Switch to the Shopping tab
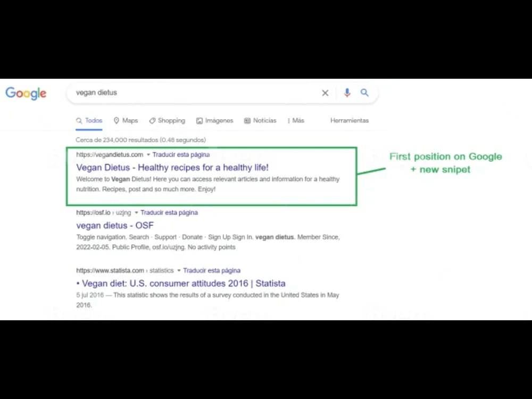Image resolution: width=532 pixels, height=399 pixels. tap(167, 120)
